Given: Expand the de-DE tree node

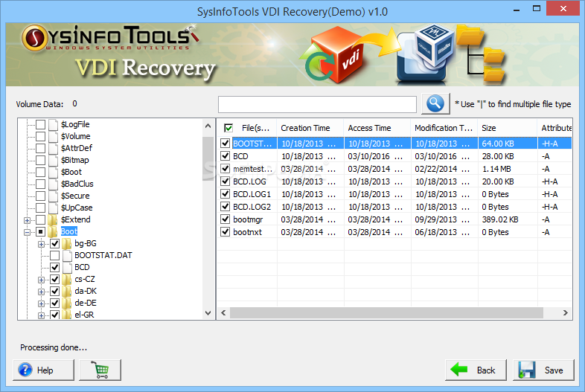Looking at the screenshot, I should click(x=42, y=304).
